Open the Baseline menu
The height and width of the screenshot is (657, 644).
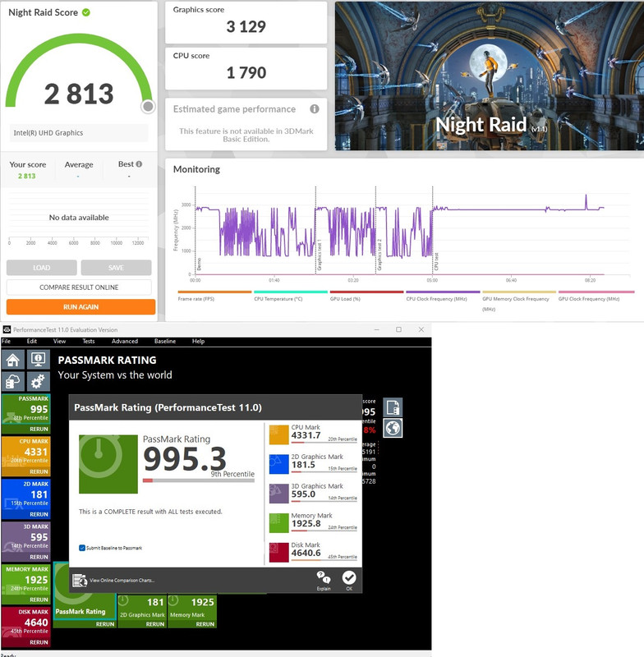tap(165, 341)
